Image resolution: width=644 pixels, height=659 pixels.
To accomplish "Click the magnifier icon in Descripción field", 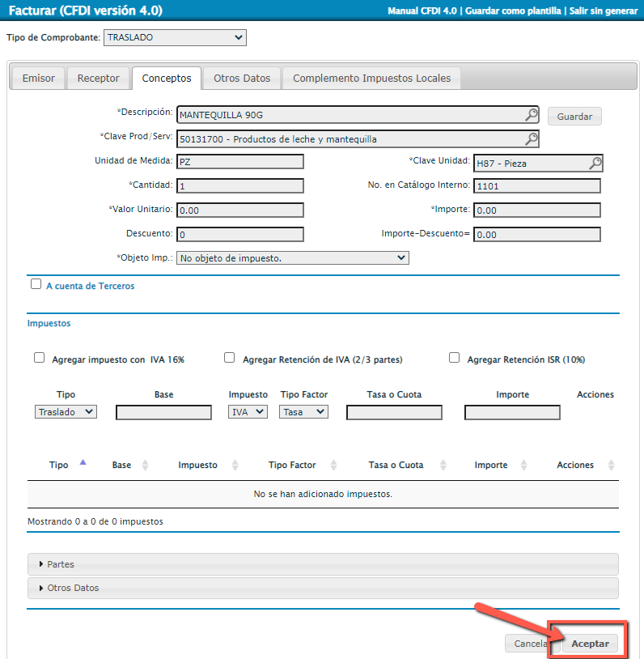I will click(531, 115).
